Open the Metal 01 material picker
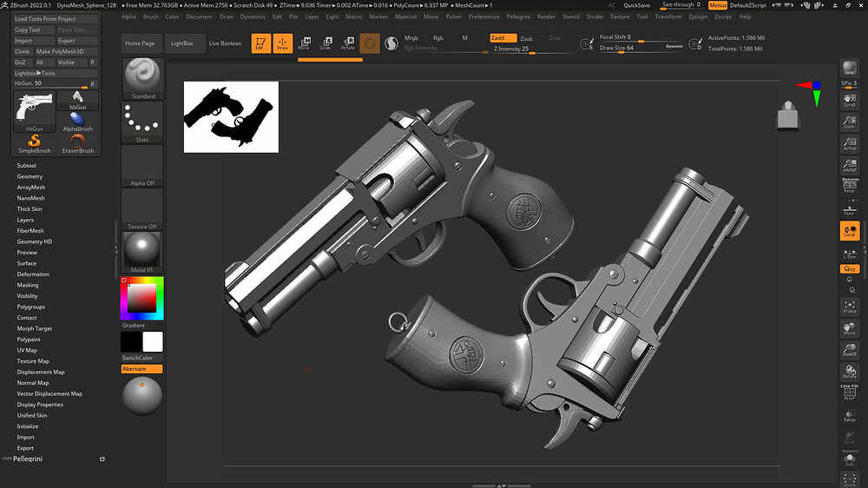 tap(142, 253)
